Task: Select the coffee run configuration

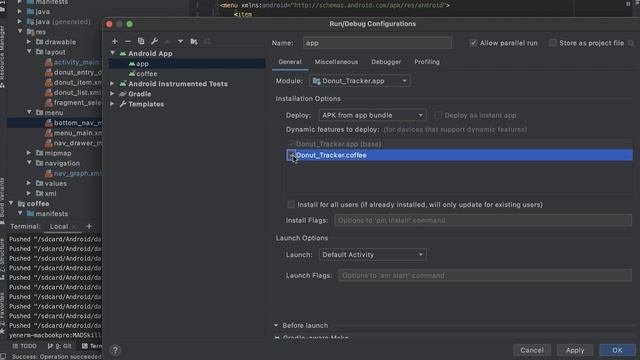Action: pyautogui.click(x=187, y=74)
